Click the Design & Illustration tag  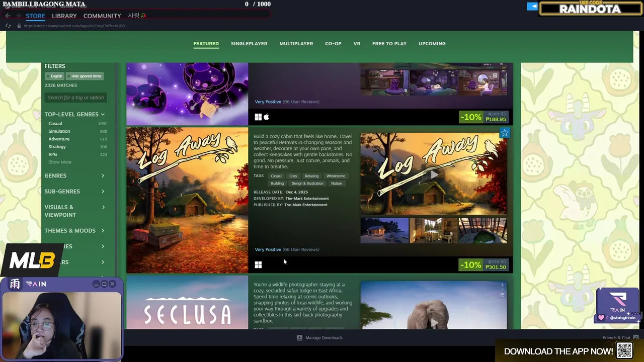click(x=307, y=184)
